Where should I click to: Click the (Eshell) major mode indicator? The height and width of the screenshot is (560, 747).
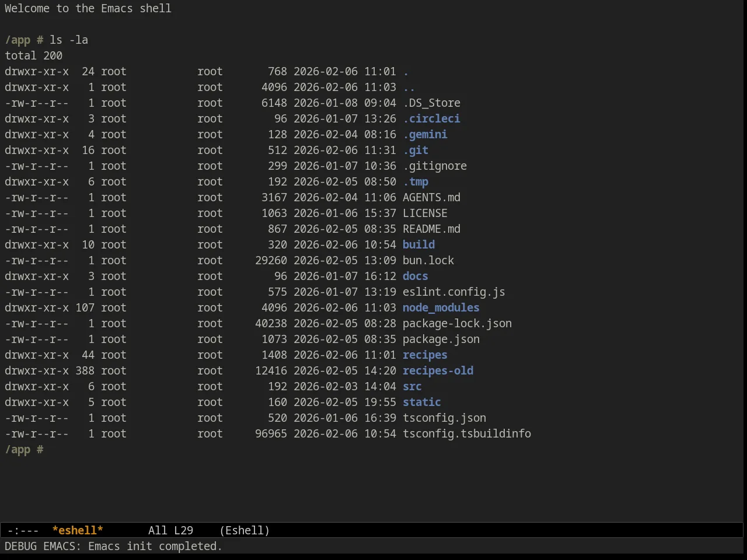tap(245, 530)
